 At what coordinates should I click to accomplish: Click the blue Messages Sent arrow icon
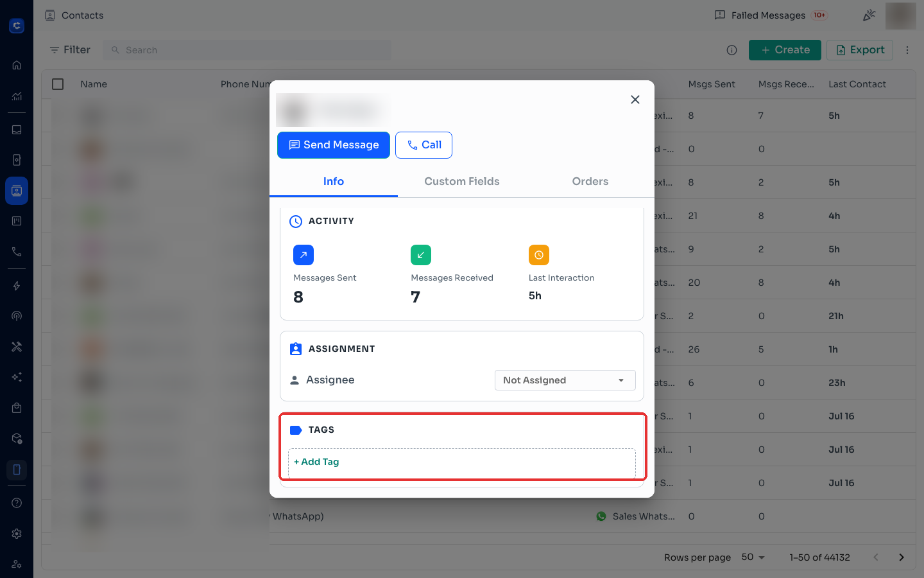(304, 255)
